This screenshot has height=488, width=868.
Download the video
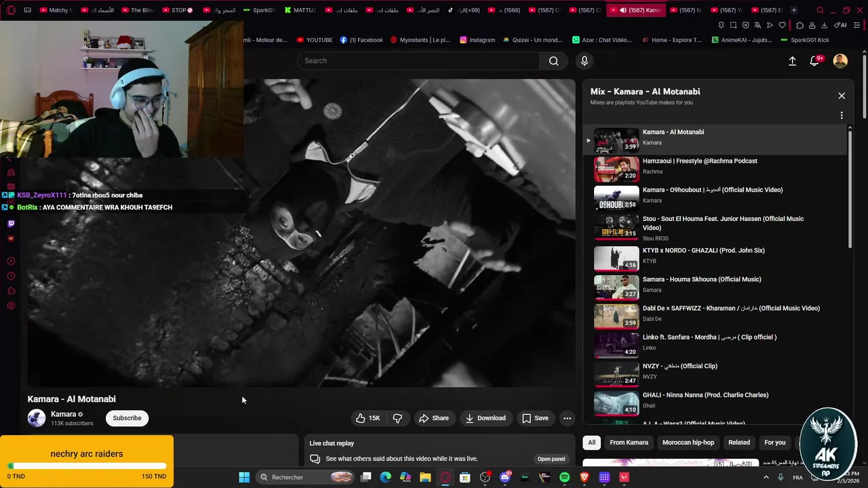485,418
